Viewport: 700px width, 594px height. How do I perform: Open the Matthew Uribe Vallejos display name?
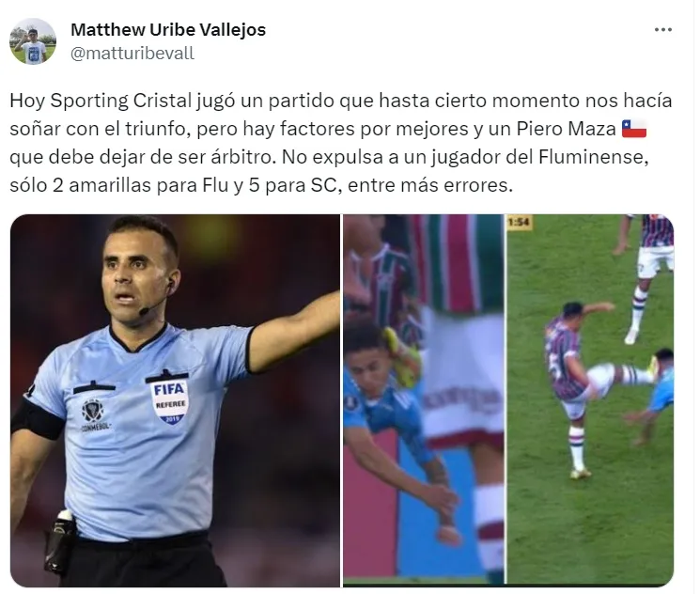pos(168,30)
